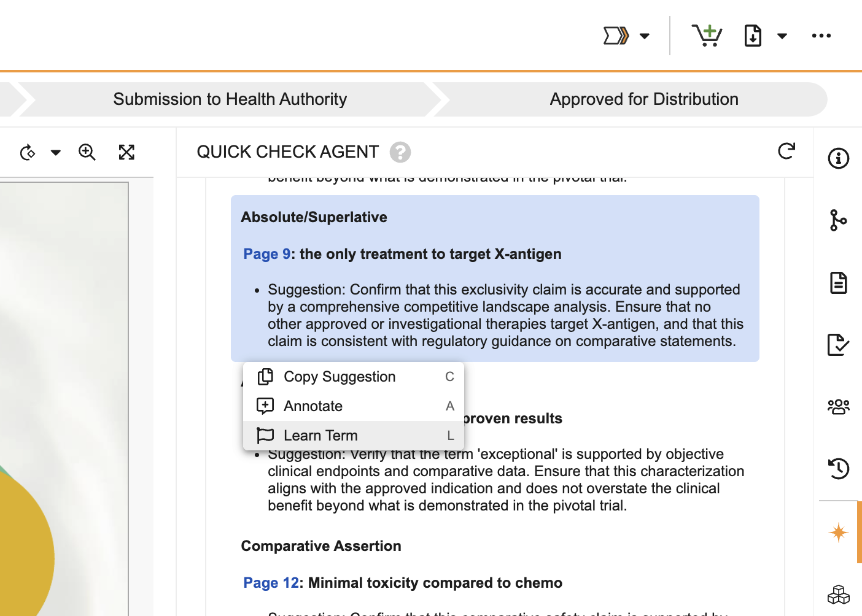The width and height of the screenshot is (862, 616).
Task: Toggle fullscreen document view
Action: coord(126,152)
